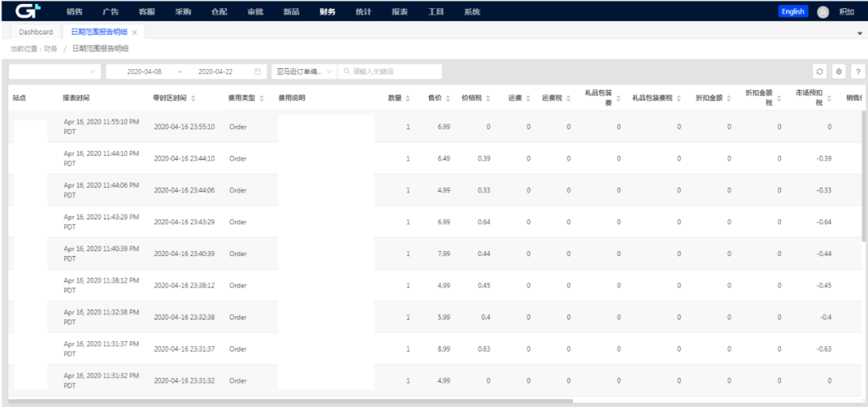Open the table settings gear icon
868x407 pixels.
pyautogui.click(x=839, y=71)
